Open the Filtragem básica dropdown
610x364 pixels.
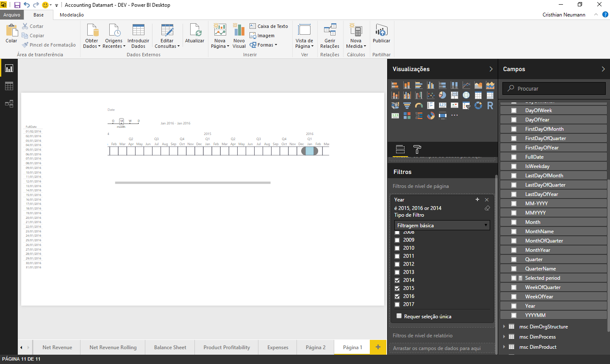(442, 225)
